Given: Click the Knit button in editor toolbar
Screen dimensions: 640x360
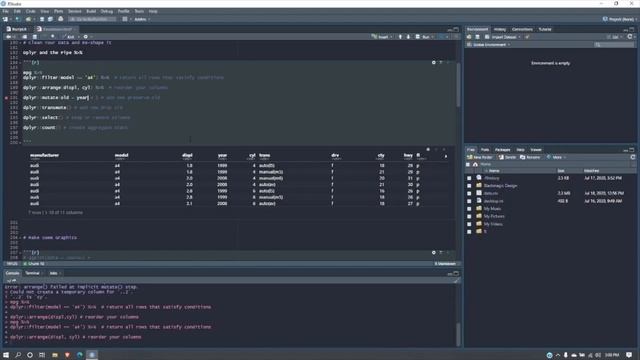Looking at the screenshot, I should click(x=69, y=37).
